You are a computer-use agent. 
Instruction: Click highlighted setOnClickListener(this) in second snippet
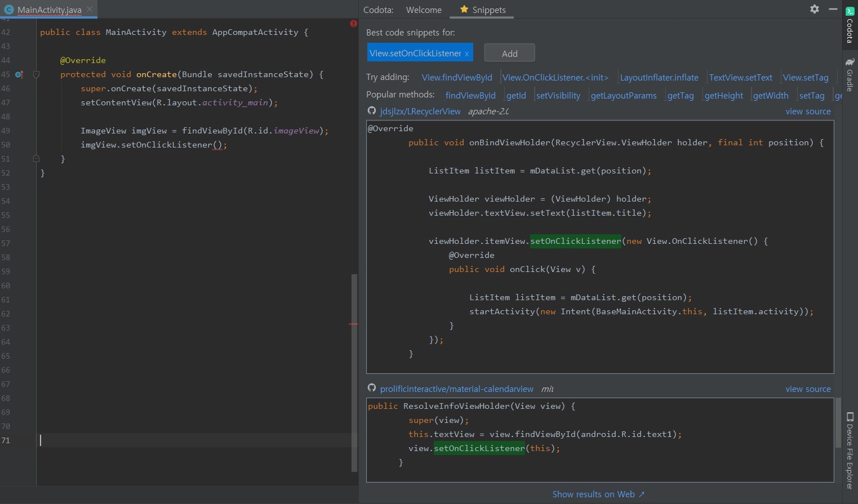pos(479,448)
